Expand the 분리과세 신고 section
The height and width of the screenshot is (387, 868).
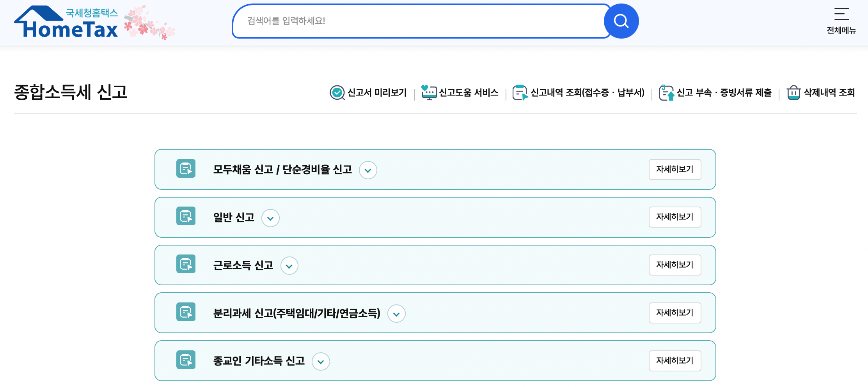396,313
